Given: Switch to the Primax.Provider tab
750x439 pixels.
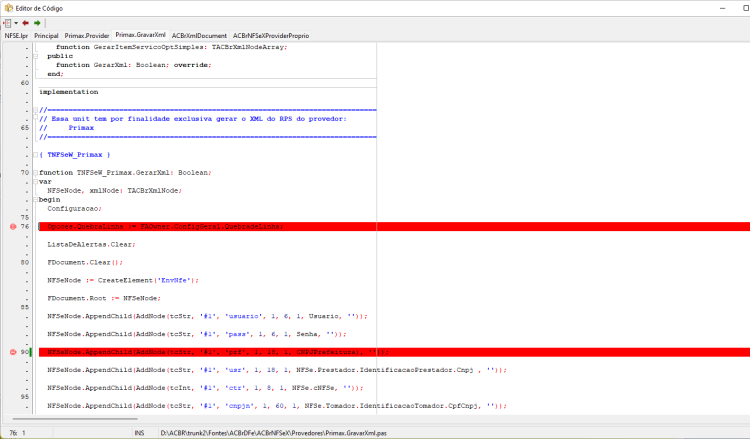Looking at the screenshot, I should pos(87,35).
